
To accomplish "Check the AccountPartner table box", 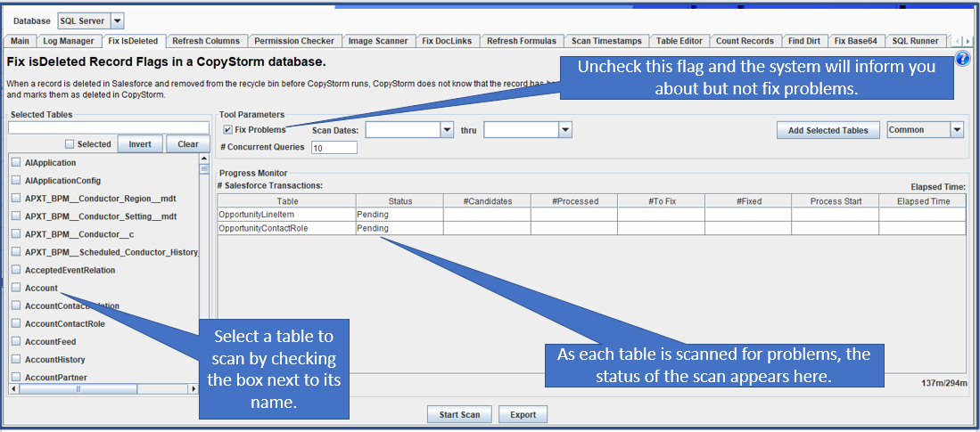I will pyautogui.click(x=16, y=377).
